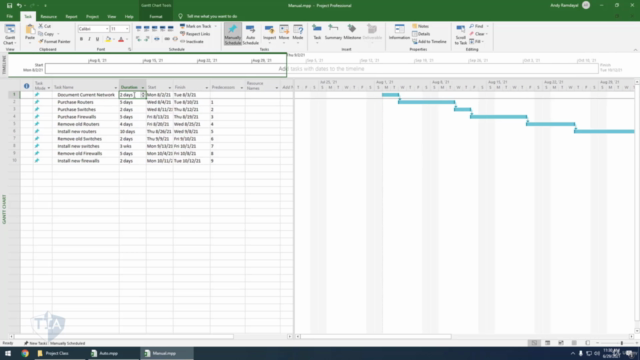Insert a Summary task

333,33
